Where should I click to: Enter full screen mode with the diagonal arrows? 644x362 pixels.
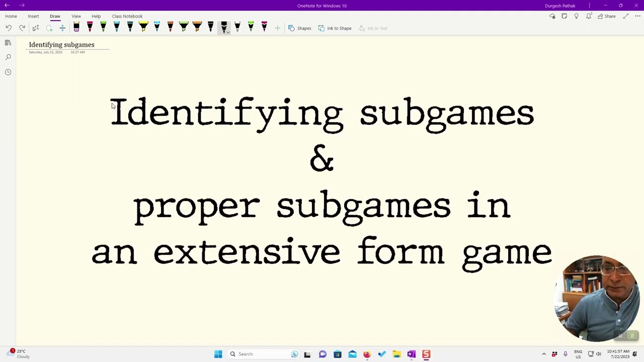(x=626, y=16)
